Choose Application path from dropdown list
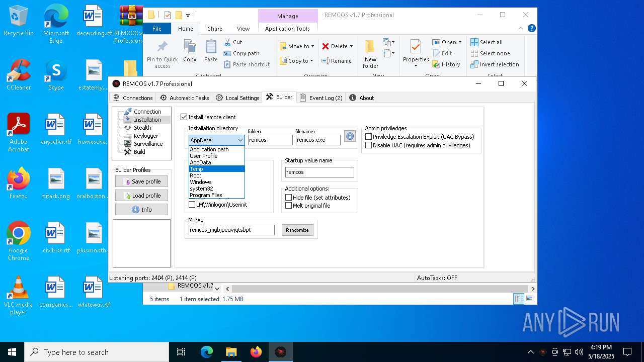 (x=217, y=149)
